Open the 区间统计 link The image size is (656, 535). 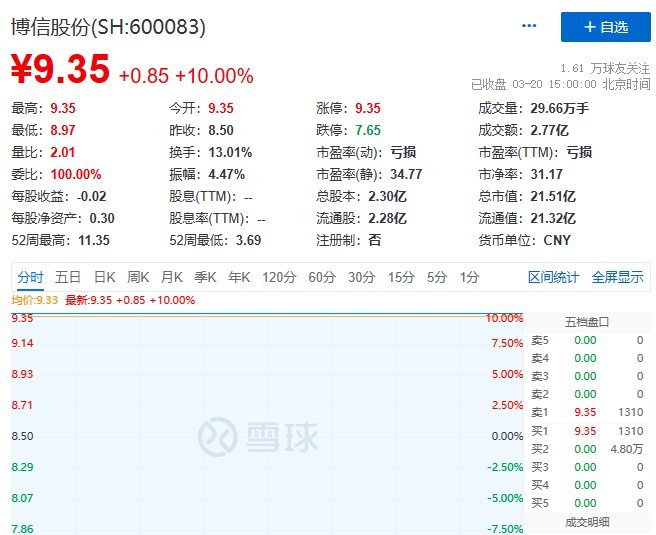point(553,277)
